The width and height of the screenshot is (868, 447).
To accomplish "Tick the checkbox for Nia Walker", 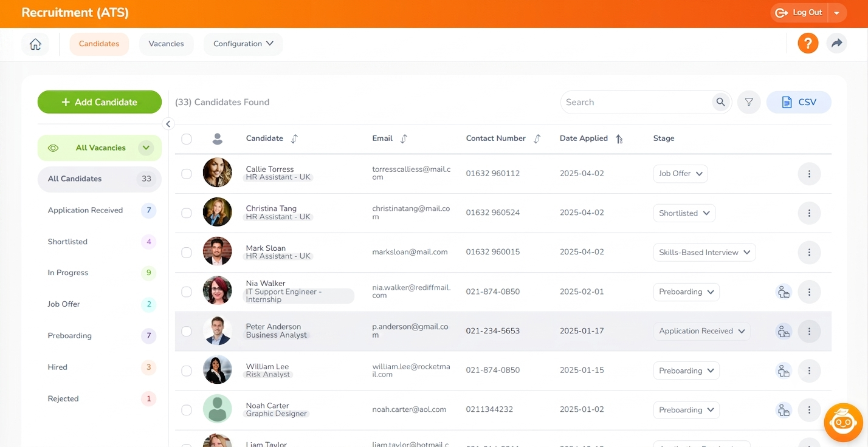I will tap(187, 292).
